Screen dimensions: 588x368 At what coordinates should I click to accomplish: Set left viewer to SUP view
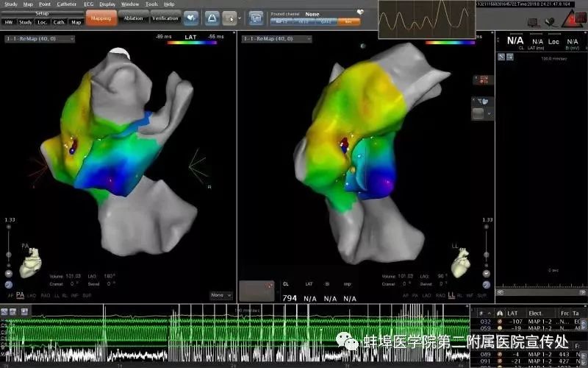pos(87,296)
